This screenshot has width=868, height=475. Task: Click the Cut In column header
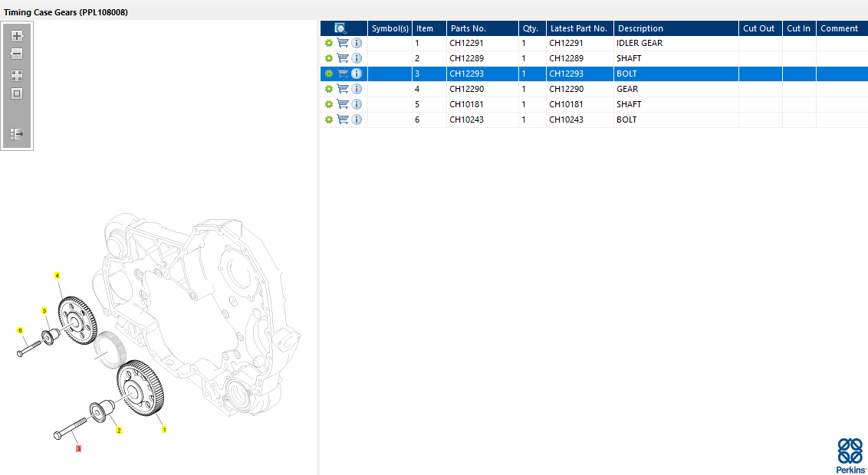click(x=799, y=28)
